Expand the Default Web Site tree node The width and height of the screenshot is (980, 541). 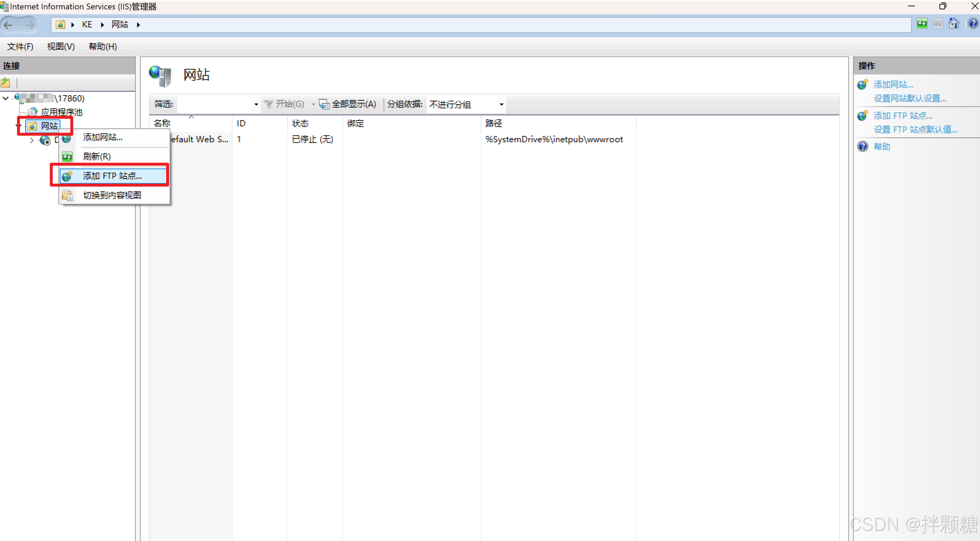32,141
